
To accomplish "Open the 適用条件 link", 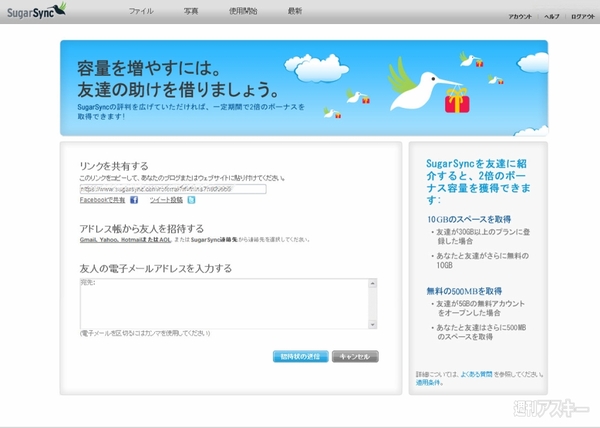I will click(x=429, y=382).
